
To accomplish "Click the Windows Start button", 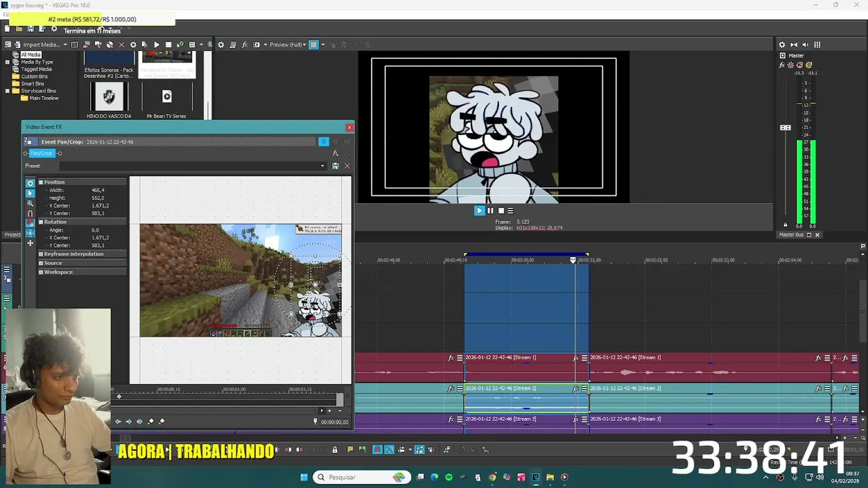I will click(x=304, y=477).
